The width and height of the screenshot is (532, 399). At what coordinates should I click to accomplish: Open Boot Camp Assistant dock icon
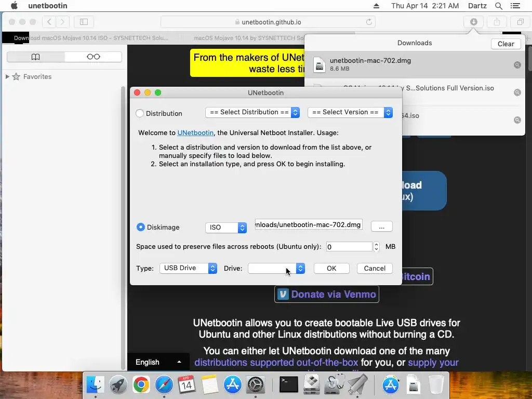pyautogui.click(x=312, y=385)
